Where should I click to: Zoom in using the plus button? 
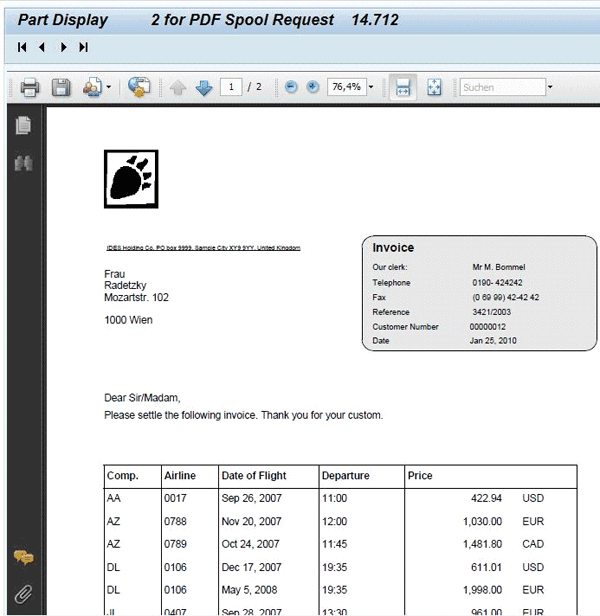point(312,88)
